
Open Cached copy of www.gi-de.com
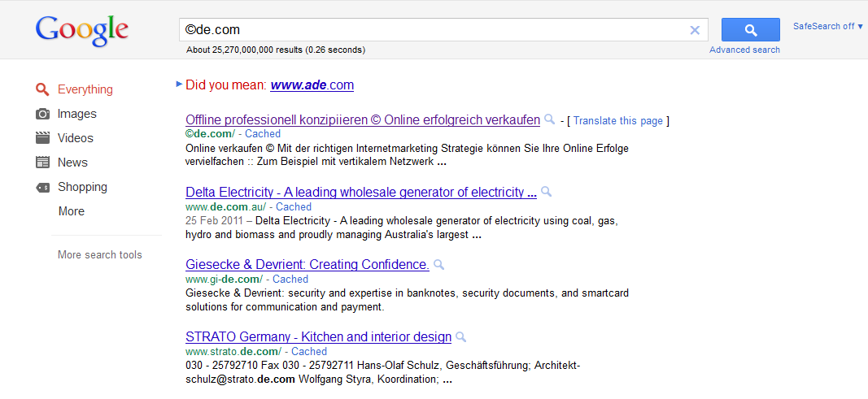(x=290, y=279)
